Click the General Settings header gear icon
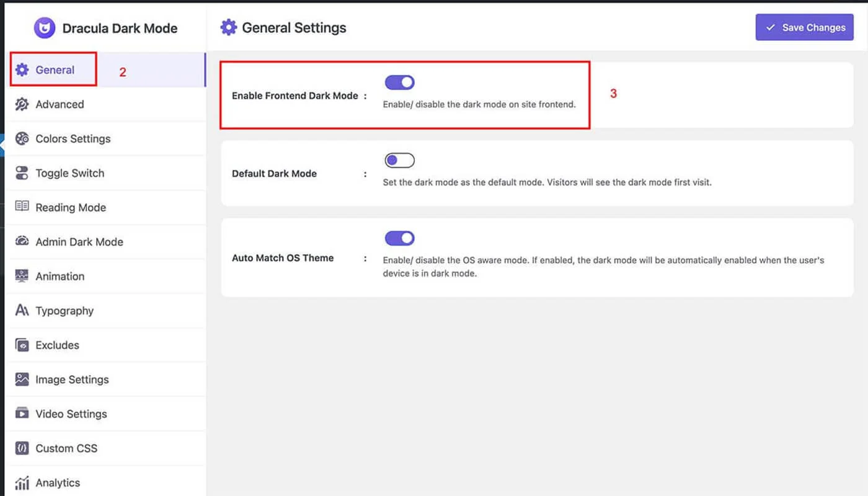 [x=229, y=27]
